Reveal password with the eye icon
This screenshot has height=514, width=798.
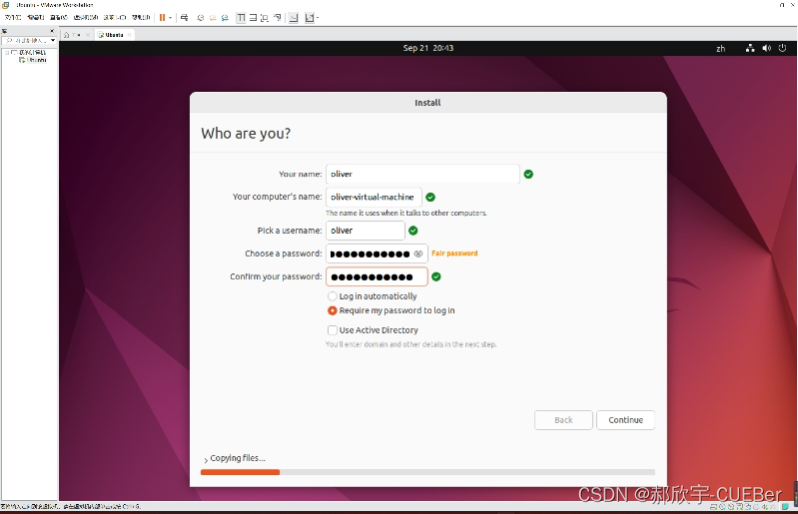click(x=418, y=253)
